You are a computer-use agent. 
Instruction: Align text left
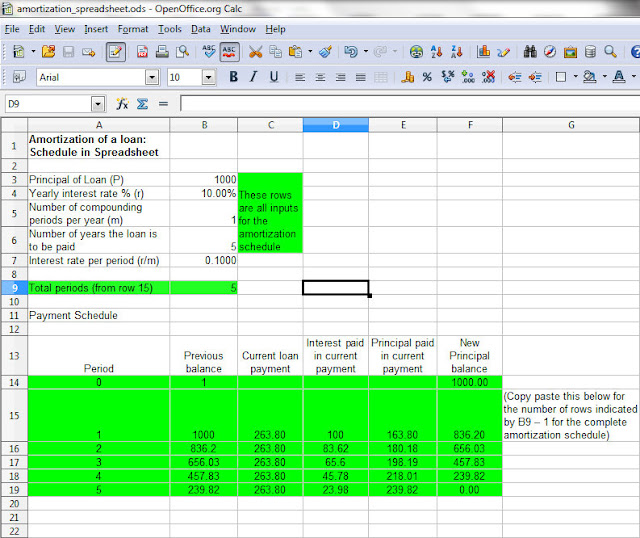[300, 77]
